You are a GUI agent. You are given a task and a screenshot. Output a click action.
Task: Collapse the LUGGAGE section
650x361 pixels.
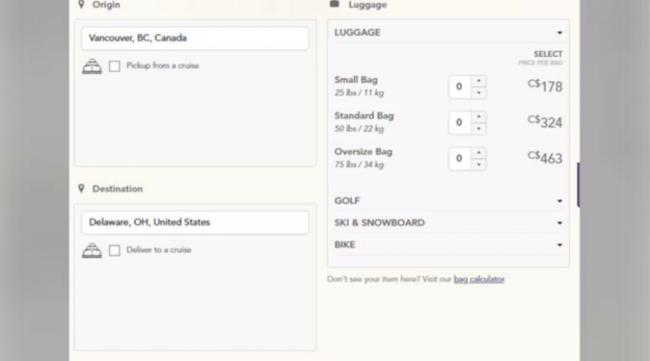(448, 32)
